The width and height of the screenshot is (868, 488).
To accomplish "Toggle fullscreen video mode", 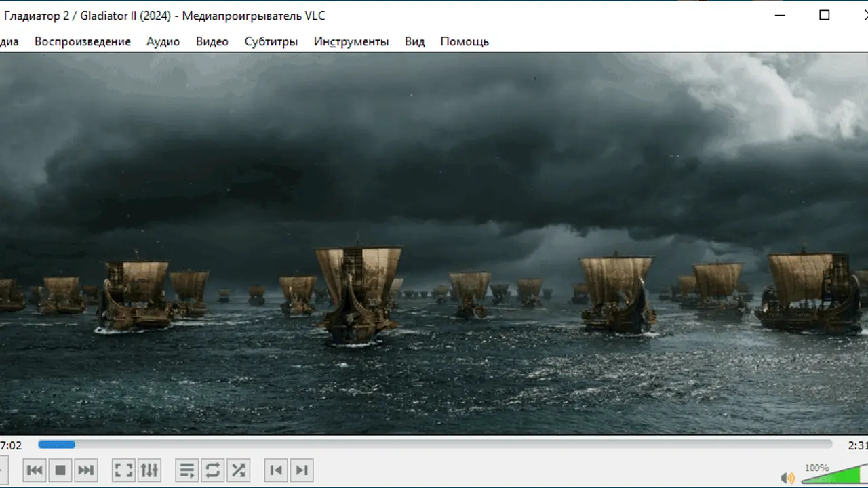I will point(123,470).
